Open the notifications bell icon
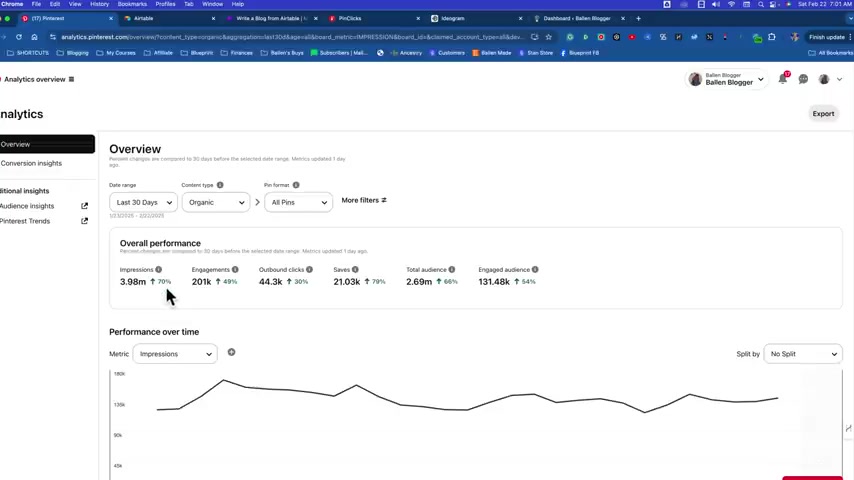The image size is (854, 480). (783, 79)
